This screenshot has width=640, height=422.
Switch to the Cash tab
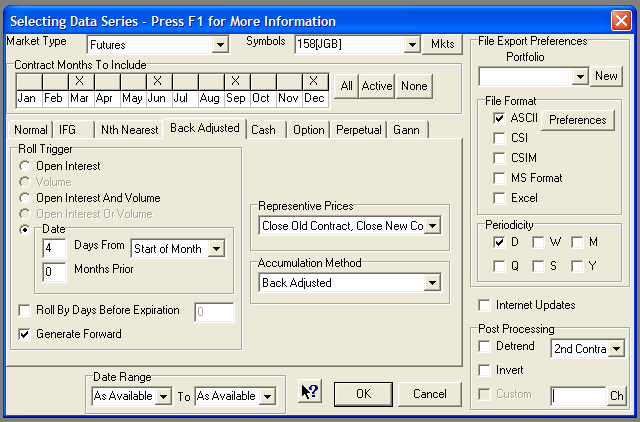pyautogui.click(x=267, y=130)
